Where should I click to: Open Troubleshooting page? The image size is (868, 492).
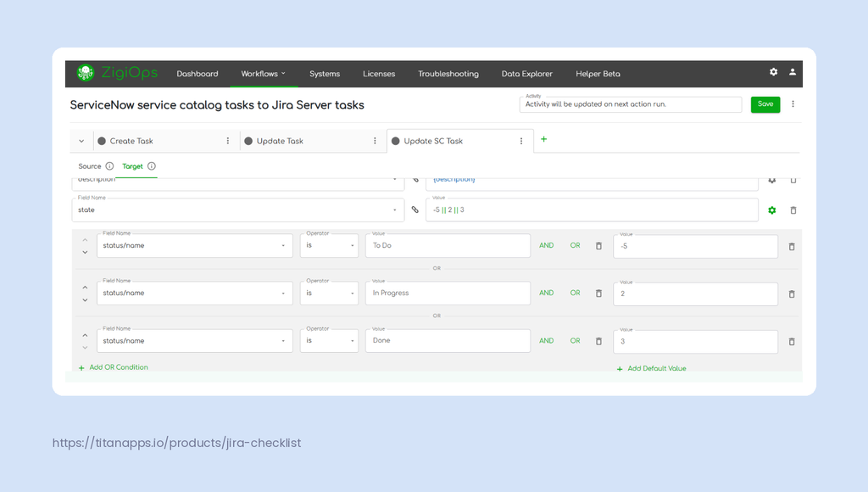click(448, 74)
